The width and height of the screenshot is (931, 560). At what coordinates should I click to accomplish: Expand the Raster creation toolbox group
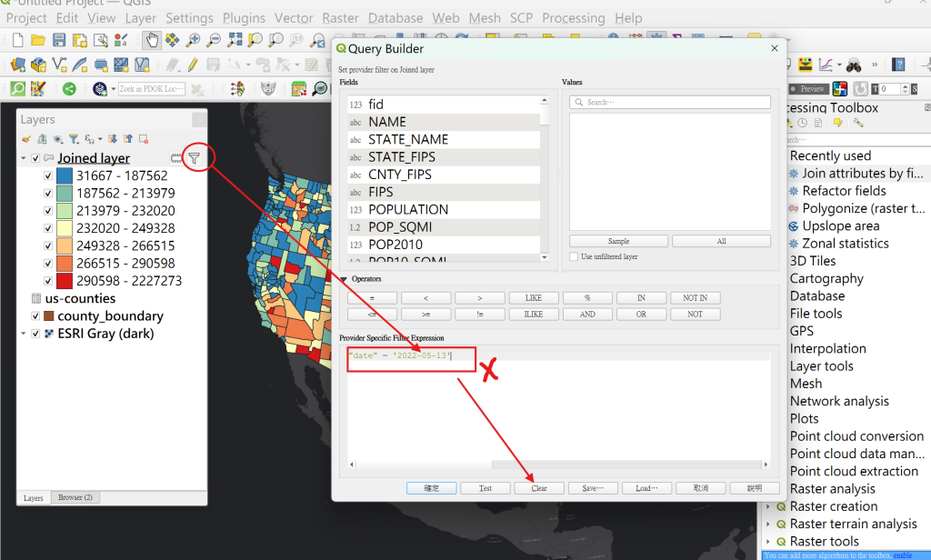click(x=768, y=506)
